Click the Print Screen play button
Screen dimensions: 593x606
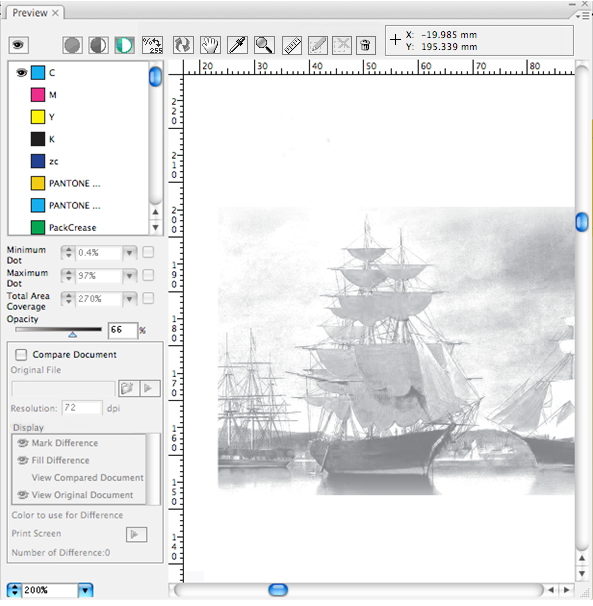pyautogui.click(x=136, y=535)
